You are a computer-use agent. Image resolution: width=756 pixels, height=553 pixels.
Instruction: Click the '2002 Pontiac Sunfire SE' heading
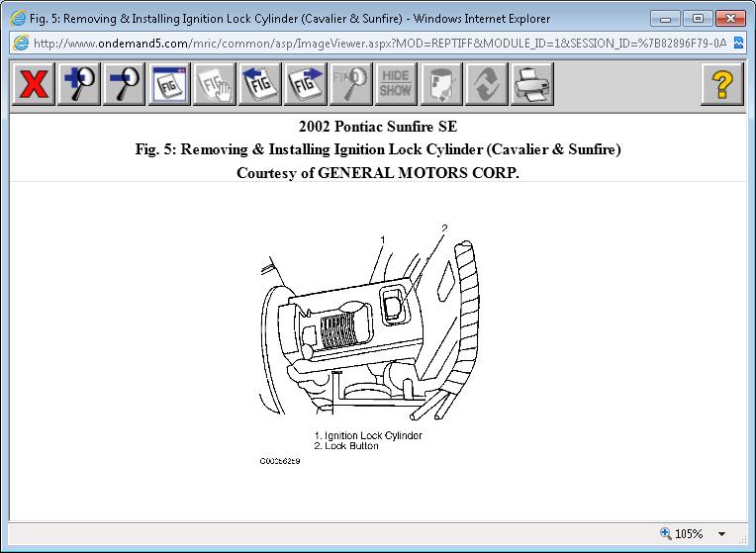coord(378,127)
